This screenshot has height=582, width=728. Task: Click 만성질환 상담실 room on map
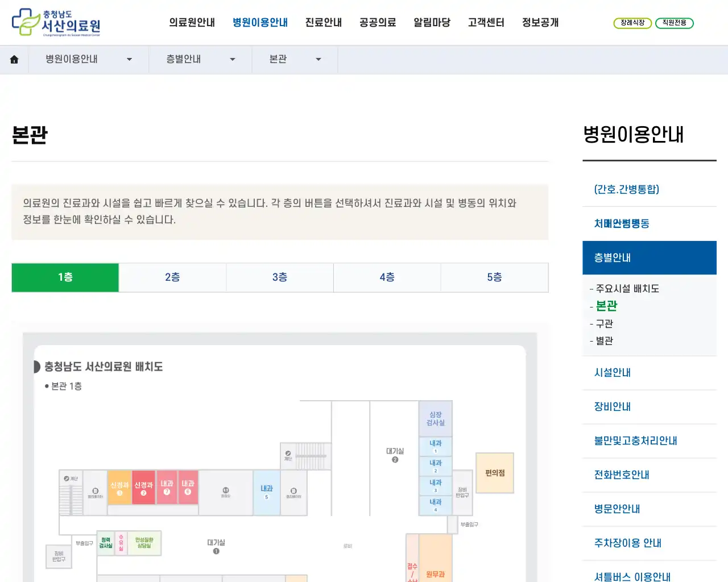144,543
